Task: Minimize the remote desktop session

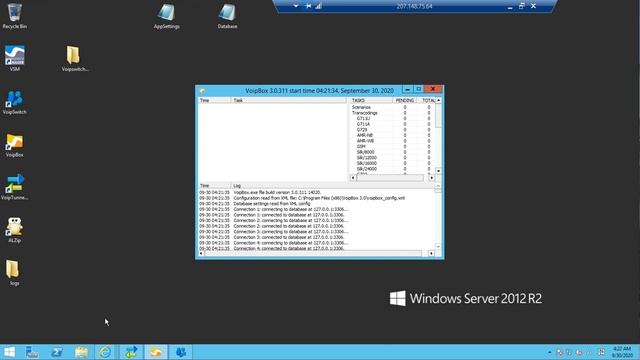Action: tap(510, 7)
